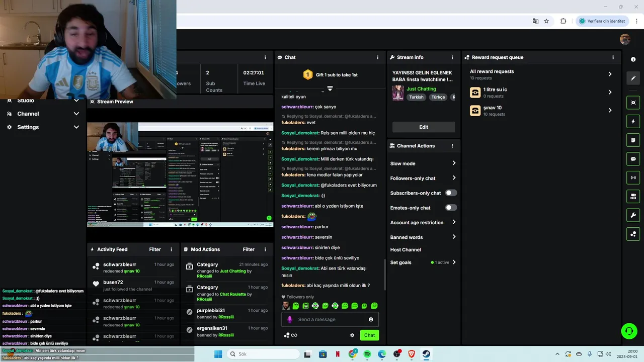Image resolution: width=644 pixels, height=362 pixels.
Task: Click the Turkish stream tag
Action: 416,97
